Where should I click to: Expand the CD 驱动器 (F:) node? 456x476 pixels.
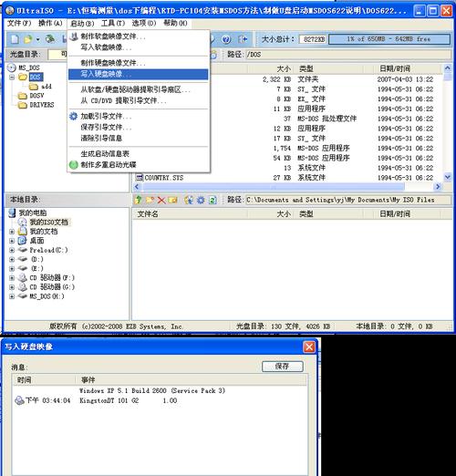12,278
